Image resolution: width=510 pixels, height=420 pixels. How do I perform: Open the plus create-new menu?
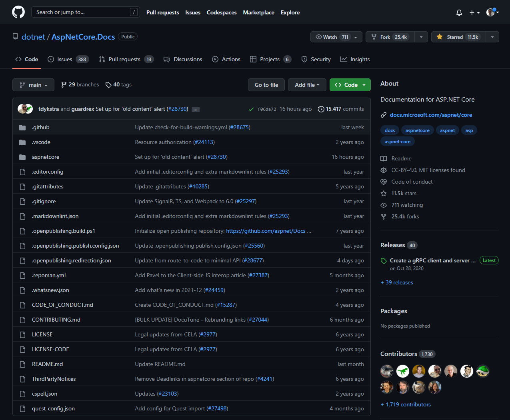coord(474,13)
